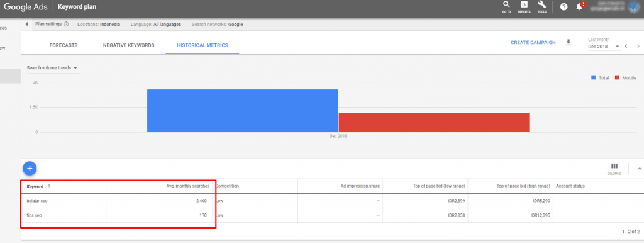Add keywords with the blue plus button

pos(30,168)
